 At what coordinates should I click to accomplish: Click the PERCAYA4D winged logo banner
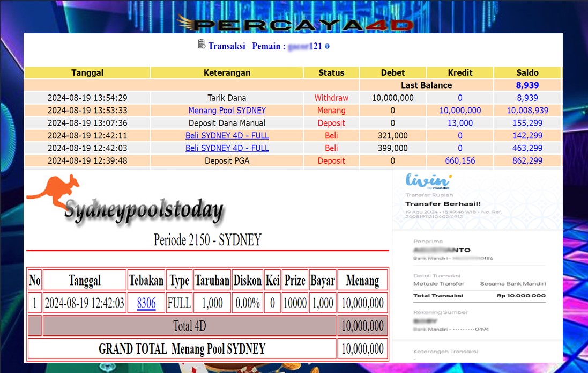point(295,23)
